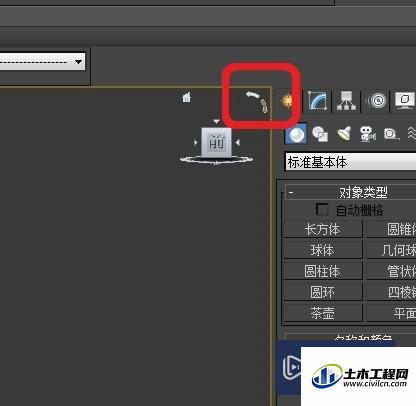Switch to the Modify panel tab
This screenshot has height=406, width=419.
coord(317,100)
